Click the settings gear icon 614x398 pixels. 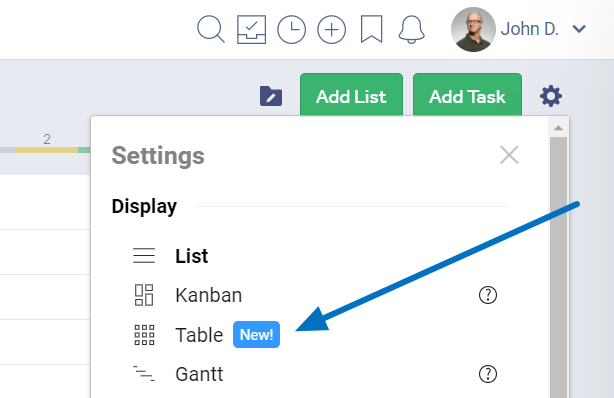click(551, 96)
